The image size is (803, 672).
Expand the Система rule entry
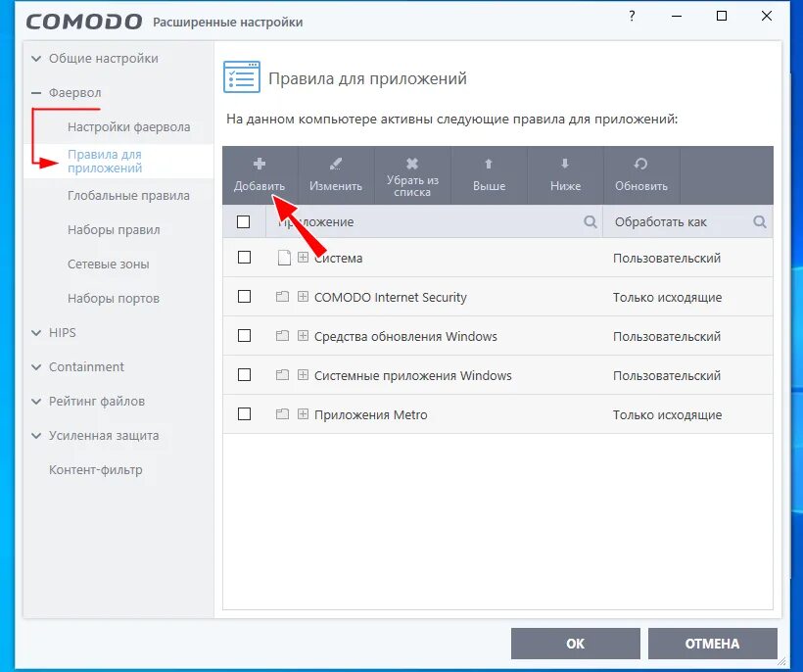tap(304, 257)
